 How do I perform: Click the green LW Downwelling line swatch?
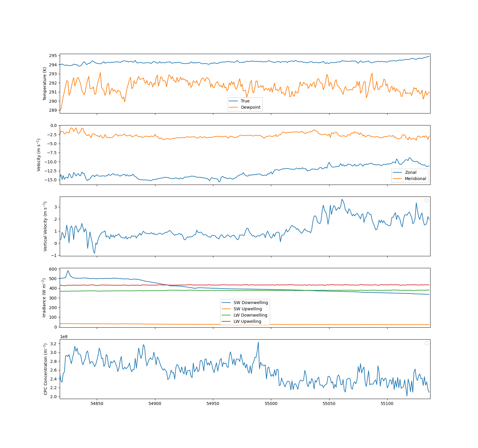tap(226, 315)
